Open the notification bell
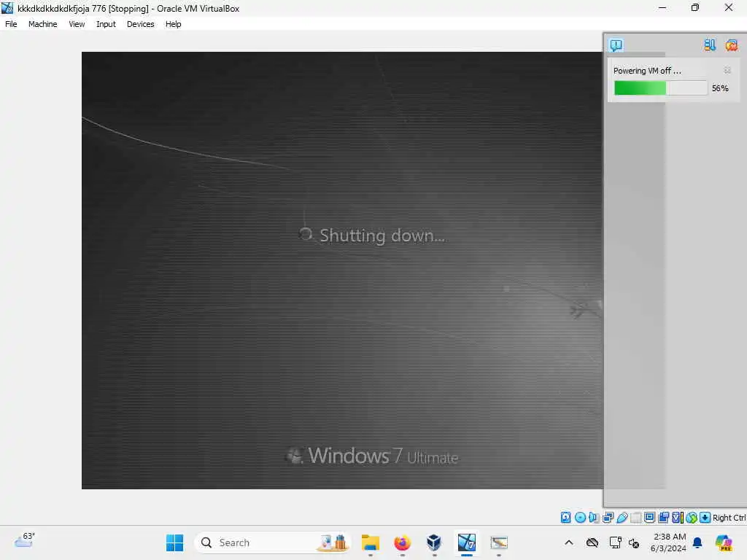 (x=697, y=542)
